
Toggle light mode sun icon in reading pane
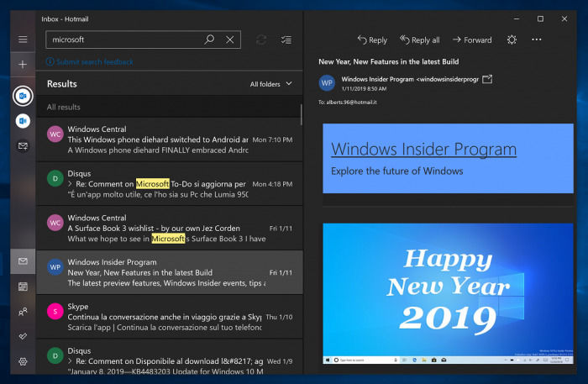click(511, 39)
